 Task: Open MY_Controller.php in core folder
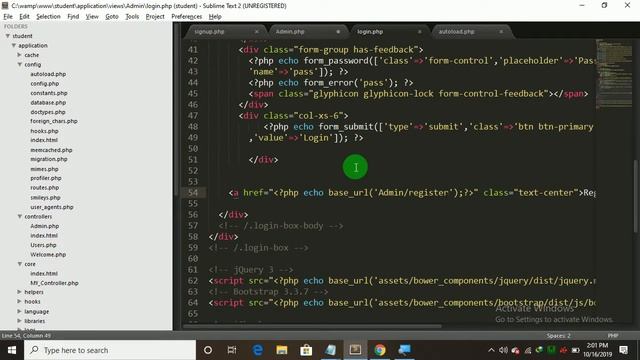(54, 283)
